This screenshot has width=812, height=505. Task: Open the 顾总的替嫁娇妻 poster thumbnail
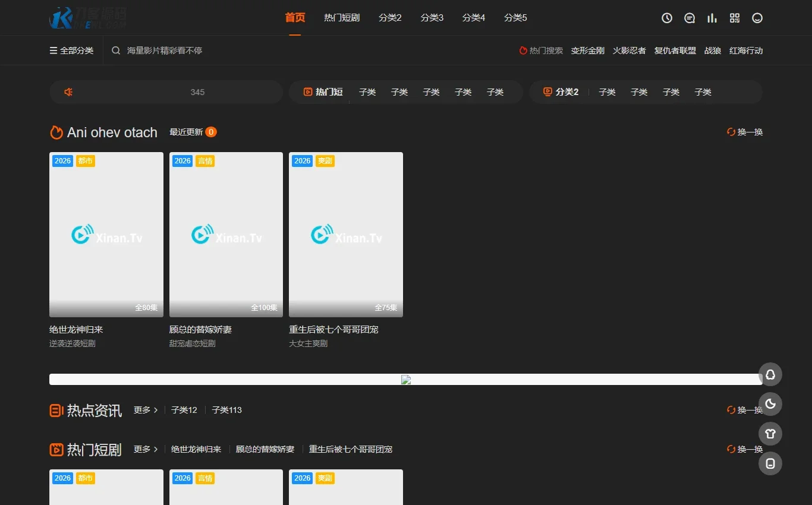click(x=226, y=235)
